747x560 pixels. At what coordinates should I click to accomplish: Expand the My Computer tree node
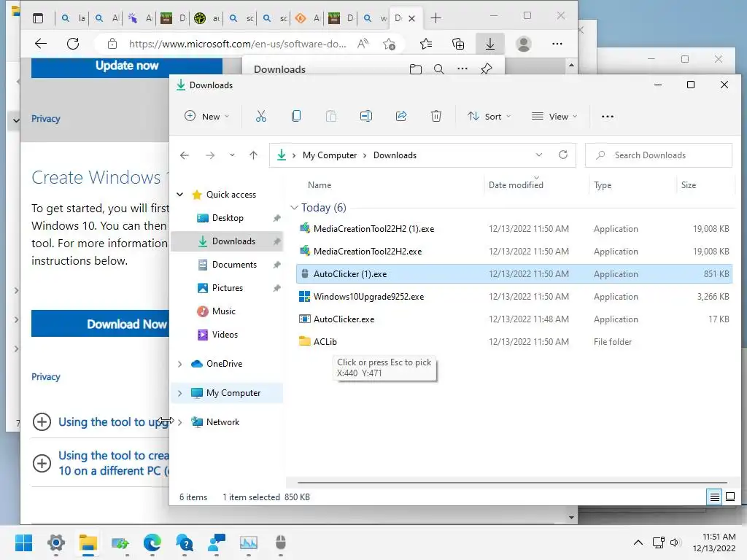pyautogui.click(x=179, y=393)
